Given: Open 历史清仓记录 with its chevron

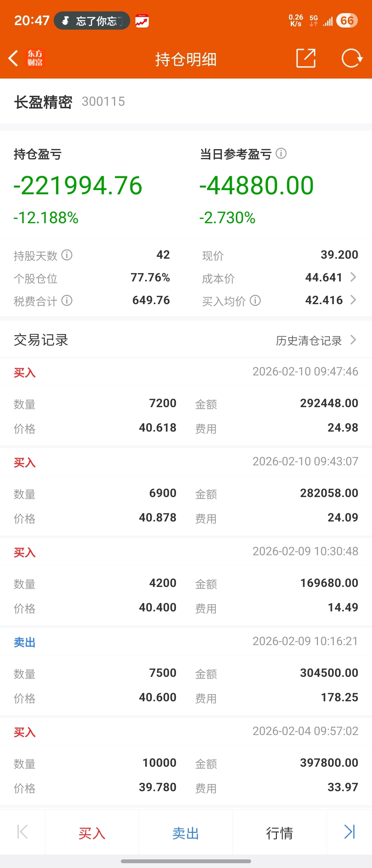Looking at the screenshot, I should (353, 340).
